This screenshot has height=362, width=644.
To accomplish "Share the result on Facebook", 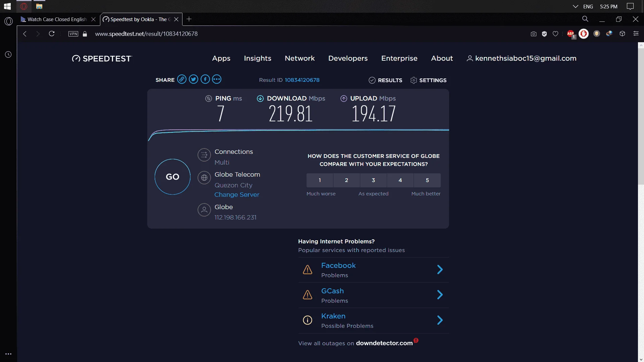I will click(x=205, y=79).
